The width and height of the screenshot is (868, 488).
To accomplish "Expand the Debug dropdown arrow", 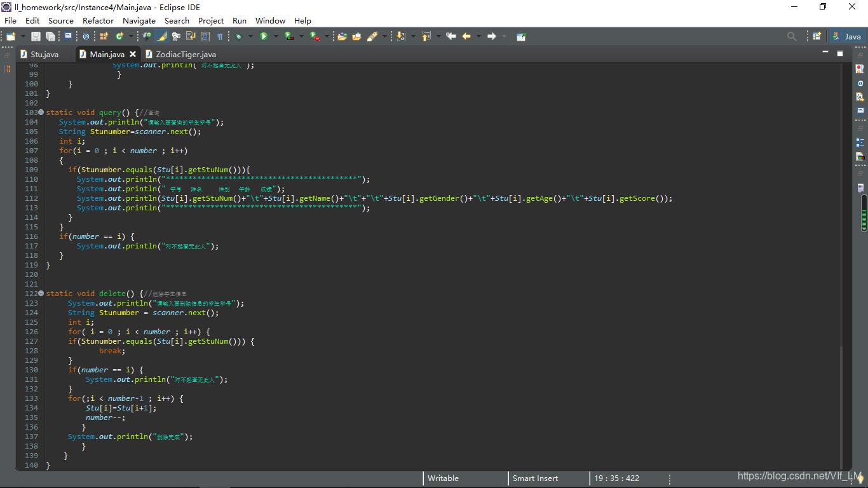I will [250, 36].
